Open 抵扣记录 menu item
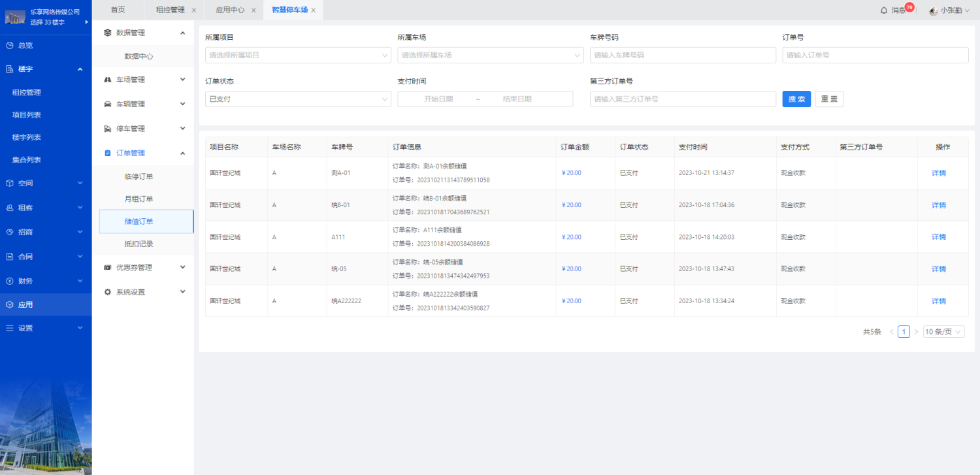This screenshot has width=980, height=475. coord(139,244)
